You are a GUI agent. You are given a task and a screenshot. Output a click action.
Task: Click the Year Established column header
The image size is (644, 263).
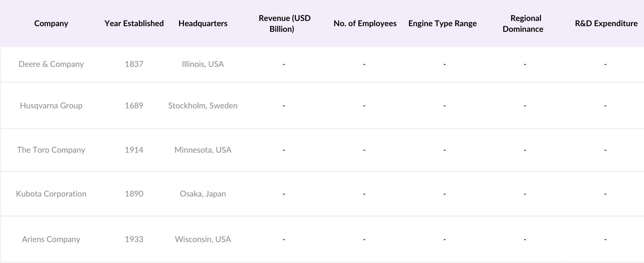pyautogui.click(x=134, y=23)
